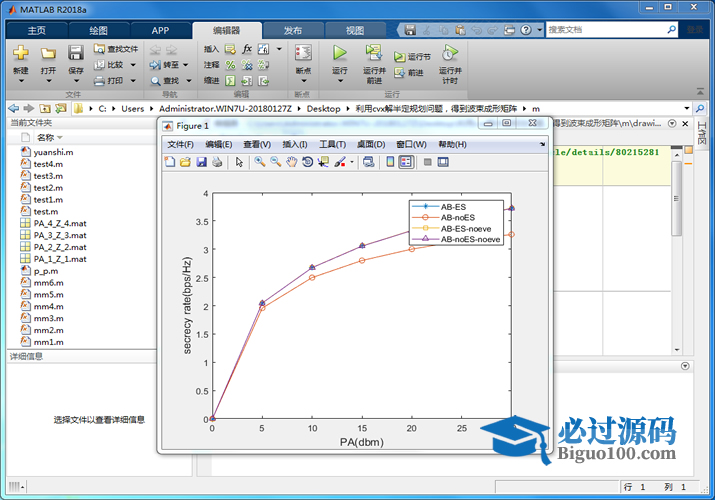The height and width of the screenshot is (500, 715).
Task: Click Open File icon in Figure 1 toolbar
Action: pos(185,162)
